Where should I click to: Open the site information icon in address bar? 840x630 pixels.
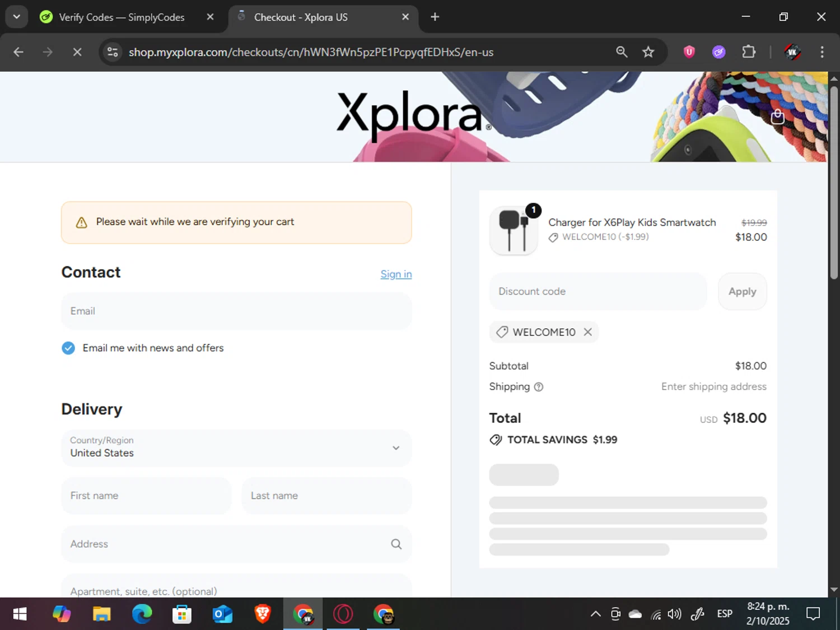point(113,52)
